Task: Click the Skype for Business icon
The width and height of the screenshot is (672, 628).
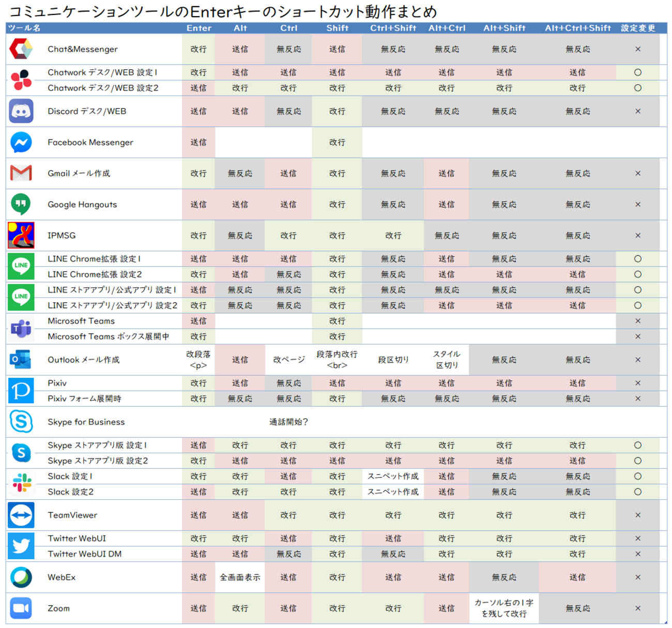Action: tap(21, 422)
